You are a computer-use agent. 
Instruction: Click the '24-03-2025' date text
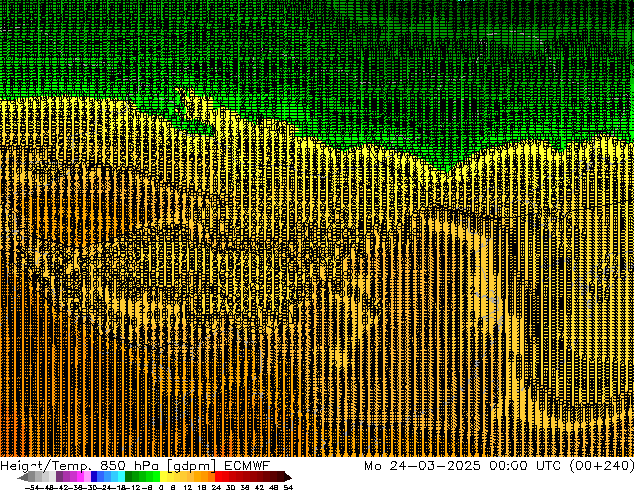(x=435, y=466)
